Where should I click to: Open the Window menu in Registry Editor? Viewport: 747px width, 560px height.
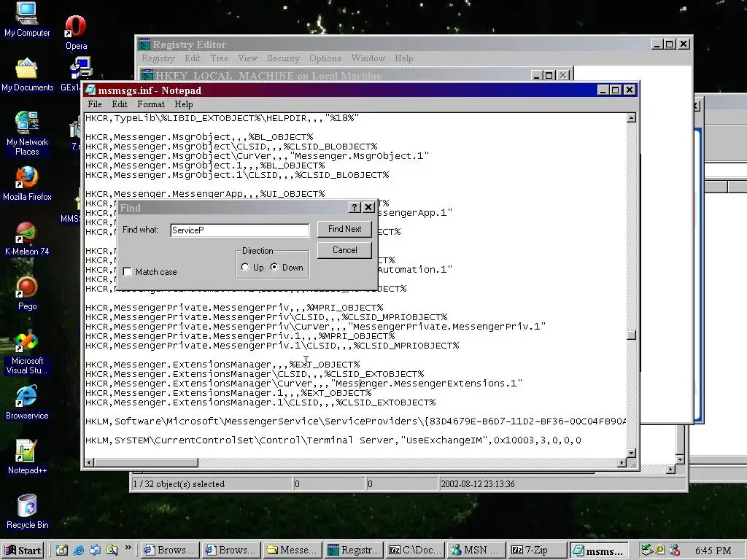[368, 58]
